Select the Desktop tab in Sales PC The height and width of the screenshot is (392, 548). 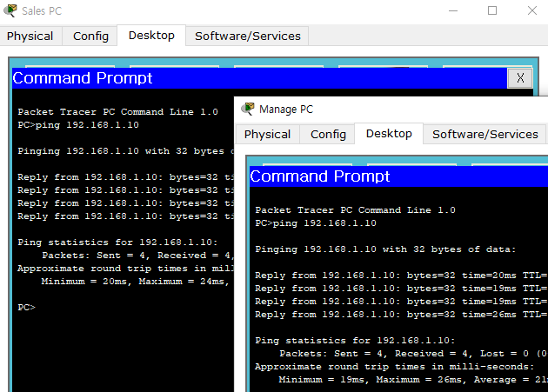click(x=151, y=36)
